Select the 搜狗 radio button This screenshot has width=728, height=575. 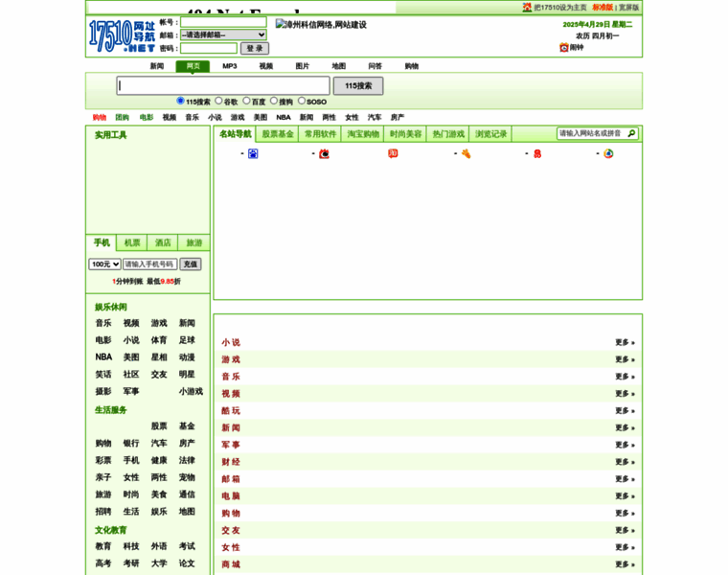(x=274, y=101)
